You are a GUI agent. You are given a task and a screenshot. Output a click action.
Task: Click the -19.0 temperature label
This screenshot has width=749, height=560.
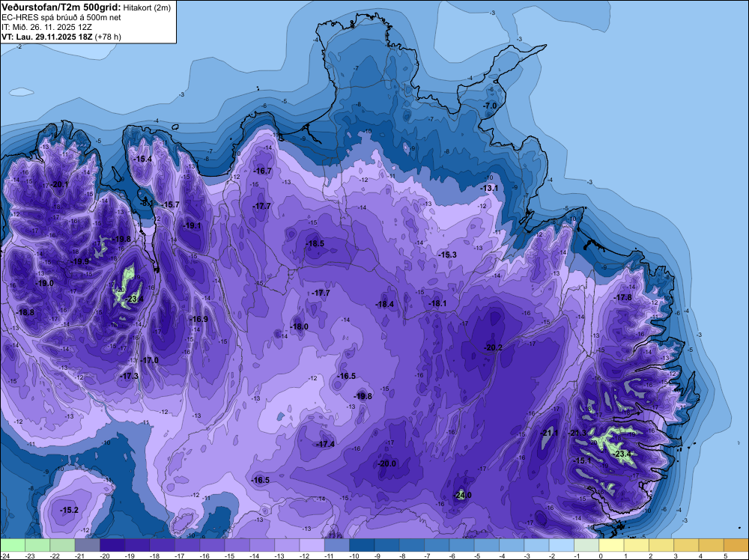[x=44, y=283]
